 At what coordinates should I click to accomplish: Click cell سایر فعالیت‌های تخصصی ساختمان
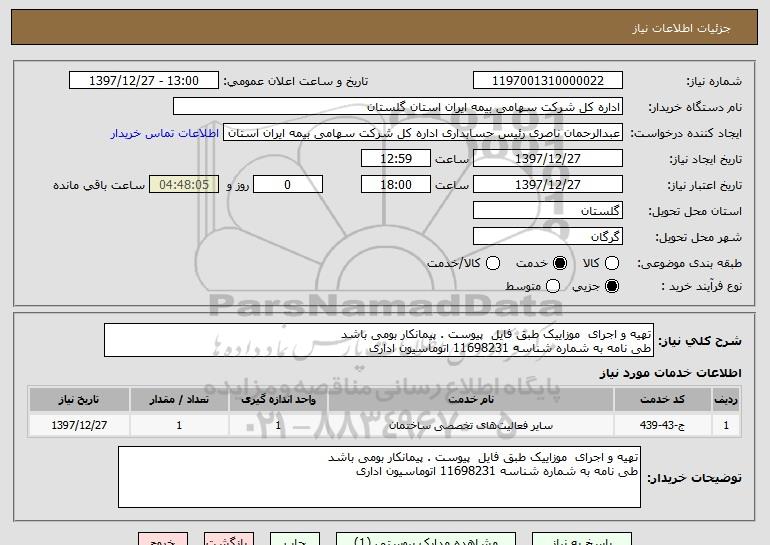(x=470, y=425)
